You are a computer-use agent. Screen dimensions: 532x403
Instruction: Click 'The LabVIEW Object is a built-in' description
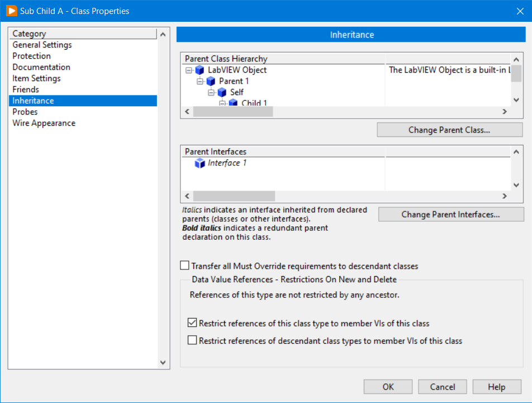coord(449,70)
